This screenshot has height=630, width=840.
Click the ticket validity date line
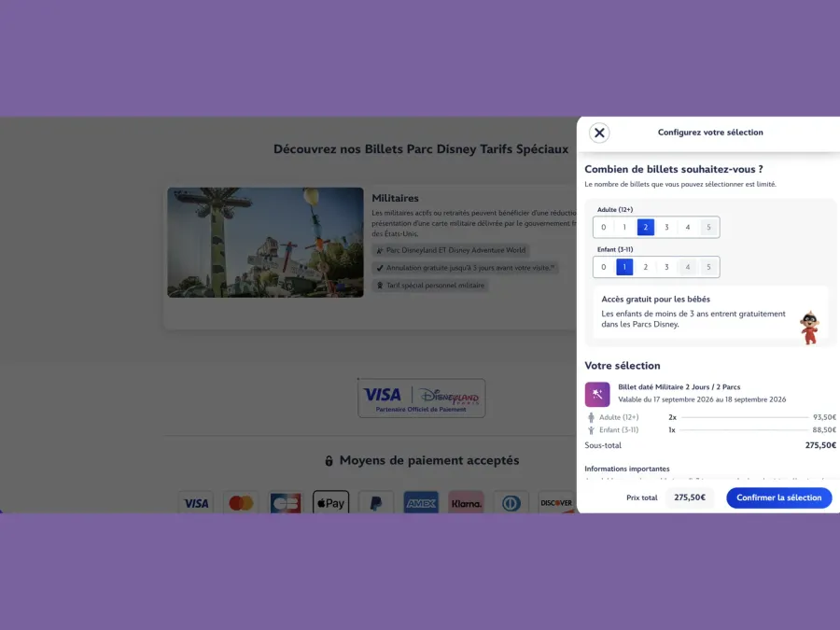tap(702, 399)
